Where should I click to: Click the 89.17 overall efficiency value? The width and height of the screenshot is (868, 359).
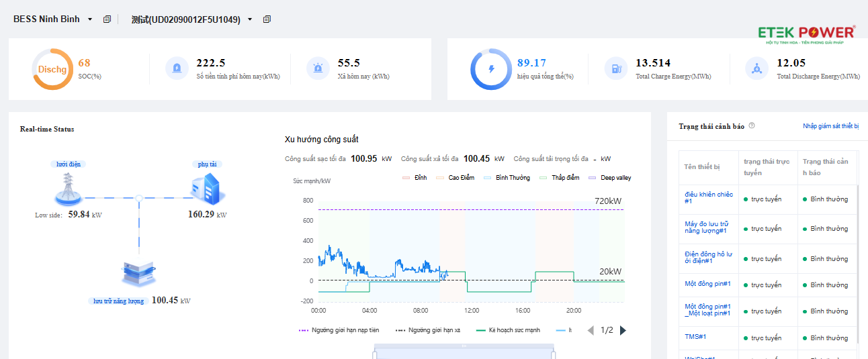coord(531,63)
